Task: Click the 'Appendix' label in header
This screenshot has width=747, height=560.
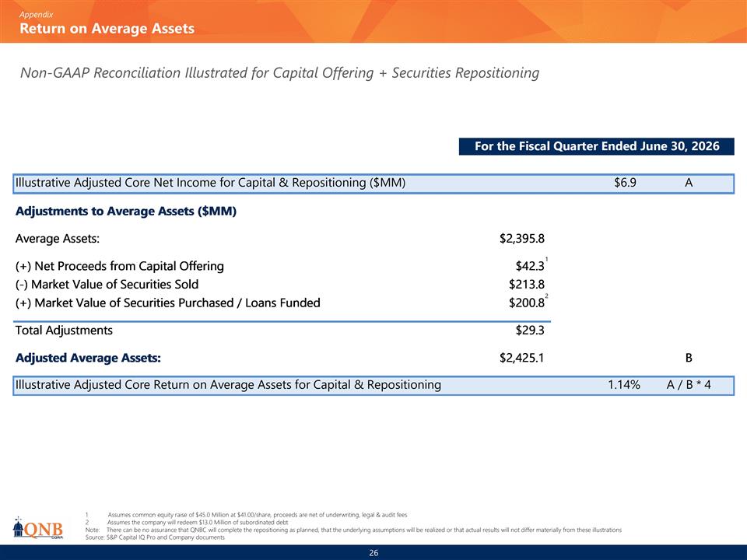Action: [37, 14]
